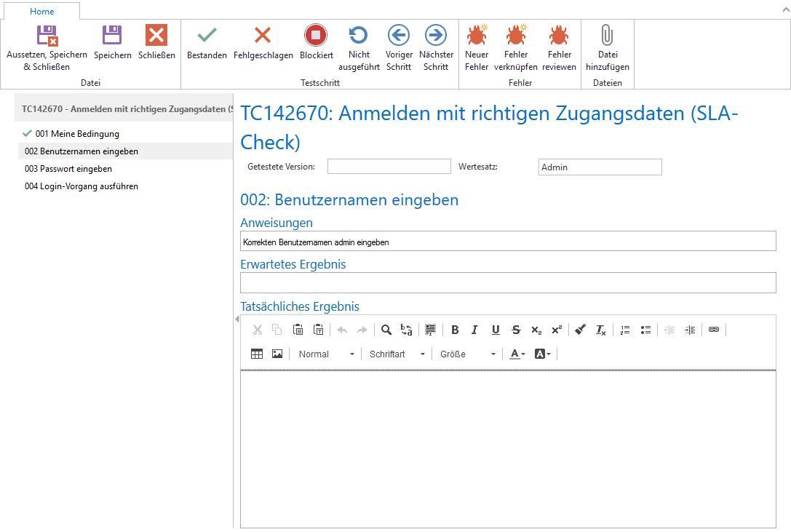Image resolution: width=791 pixels, height=532 pixels.
Task: Mark step as Fehlgeschlagen
Action: 263,43
